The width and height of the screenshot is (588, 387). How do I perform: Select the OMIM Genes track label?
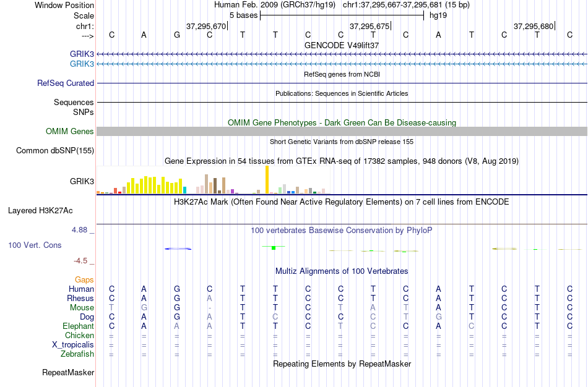click(69, 132)
